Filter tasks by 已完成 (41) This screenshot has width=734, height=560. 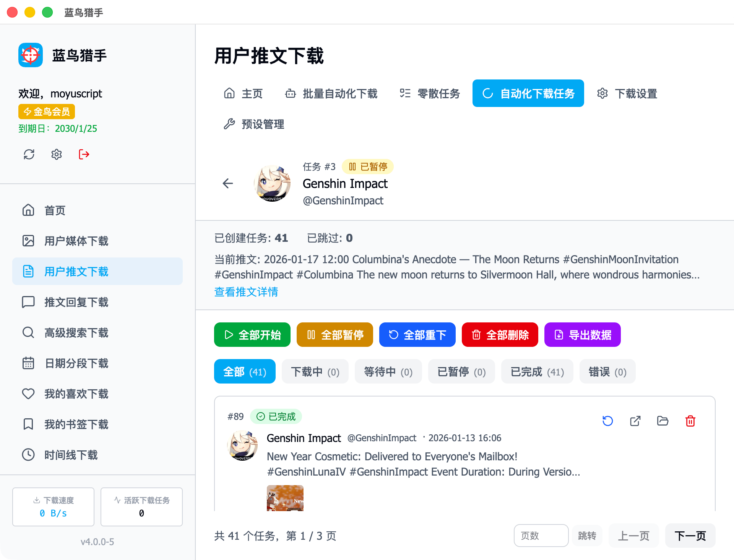[x=537, y=372]
